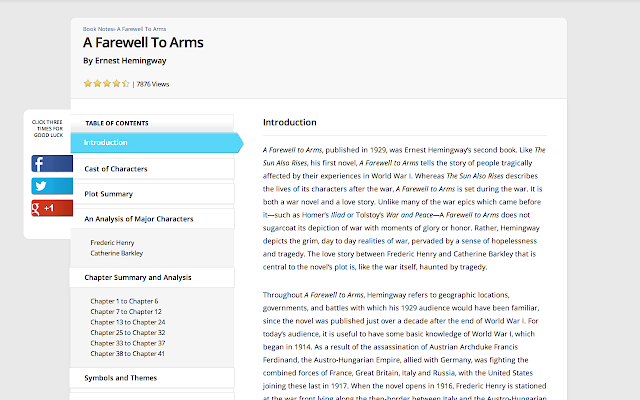Open the Plot Summary section
This screenshot has height=400, width=640.
[x=152, y=194]
